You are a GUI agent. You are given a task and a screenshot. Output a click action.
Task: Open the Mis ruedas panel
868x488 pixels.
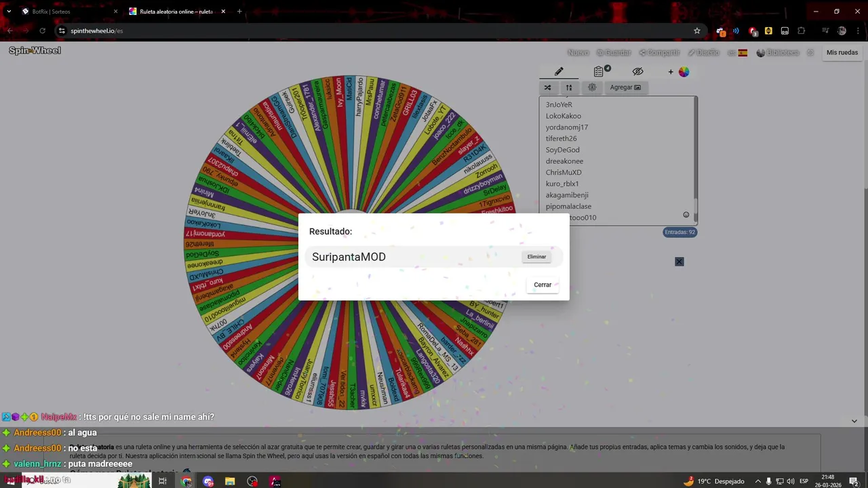842,52
